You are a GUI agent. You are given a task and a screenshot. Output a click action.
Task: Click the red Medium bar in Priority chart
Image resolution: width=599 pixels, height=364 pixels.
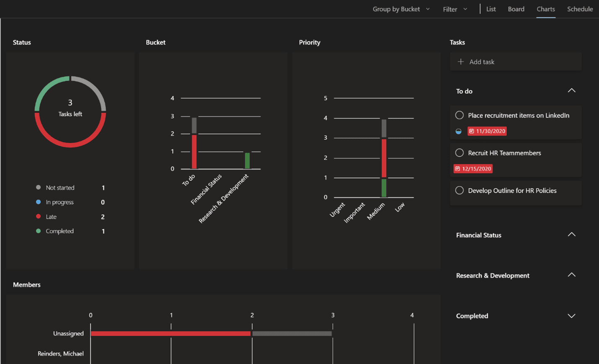(x=384, y=158)
